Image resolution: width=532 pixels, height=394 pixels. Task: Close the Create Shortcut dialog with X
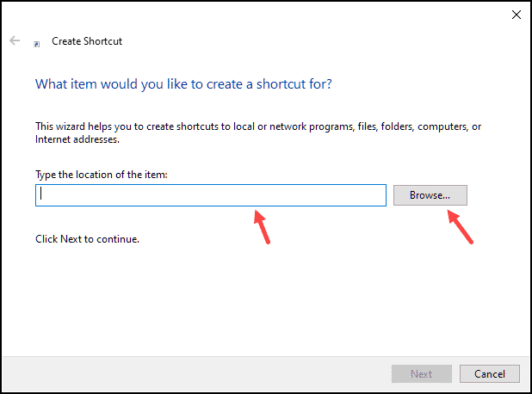coord(516,15)
